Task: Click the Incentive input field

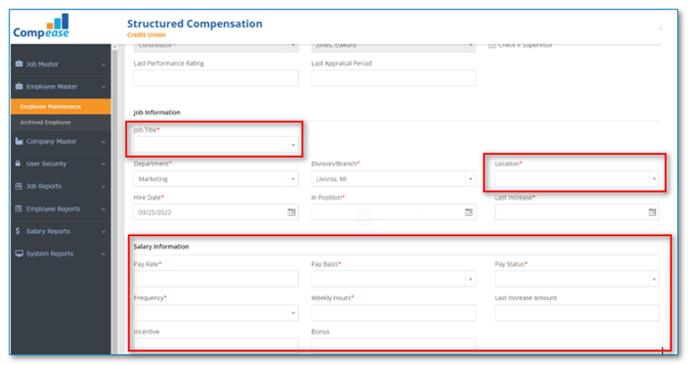Action: 216,344
